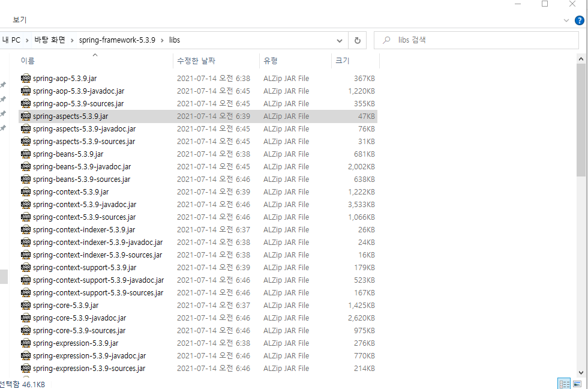588x389 pixels.
Task: Select file name spring-expression-5.3.9.jar
Action: pos(76,343)
